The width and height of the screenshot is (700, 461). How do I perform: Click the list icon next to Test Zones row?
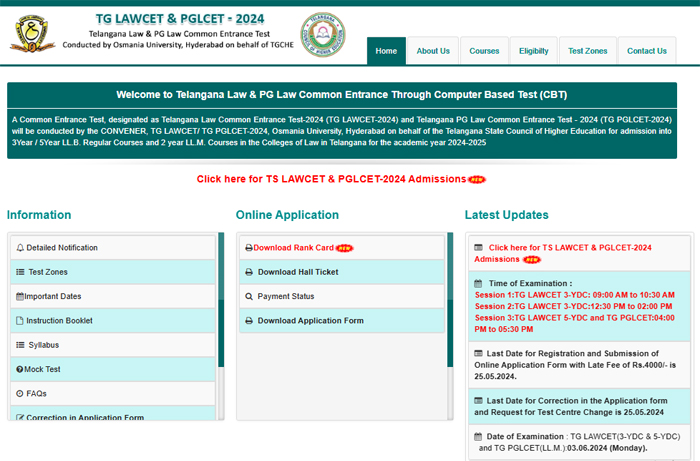pyautogui.click(x=20, y=272)
